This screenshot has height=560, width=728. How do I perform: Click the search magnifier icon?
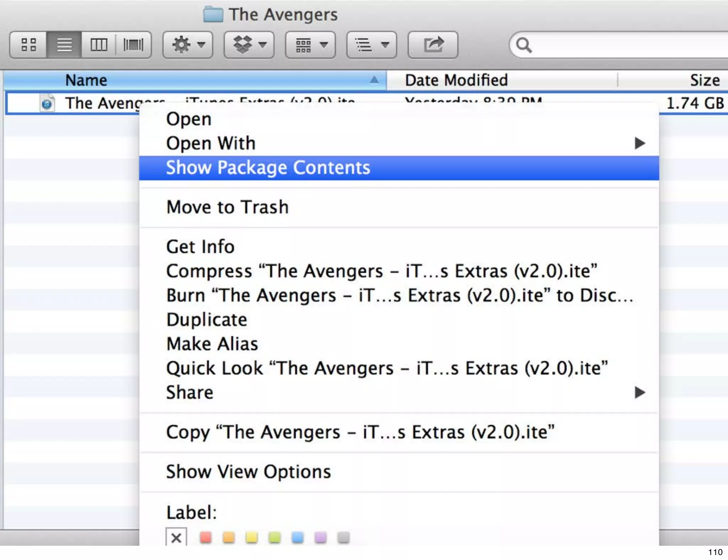[x=524, y=45]
